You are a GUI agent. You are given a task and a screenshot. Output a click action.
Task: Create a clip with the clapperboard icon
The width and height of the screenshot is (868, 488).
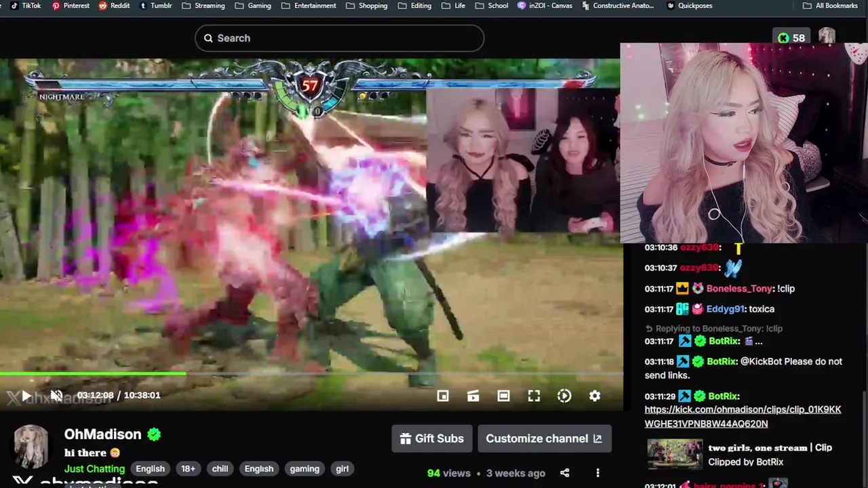click(473, 396)
